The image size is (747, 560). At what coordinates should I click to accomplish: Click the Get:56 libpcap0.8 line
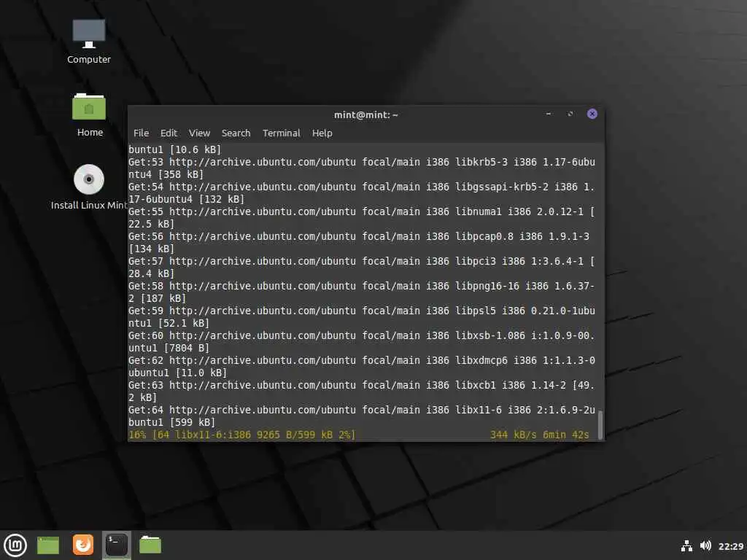tap(359, 236)
